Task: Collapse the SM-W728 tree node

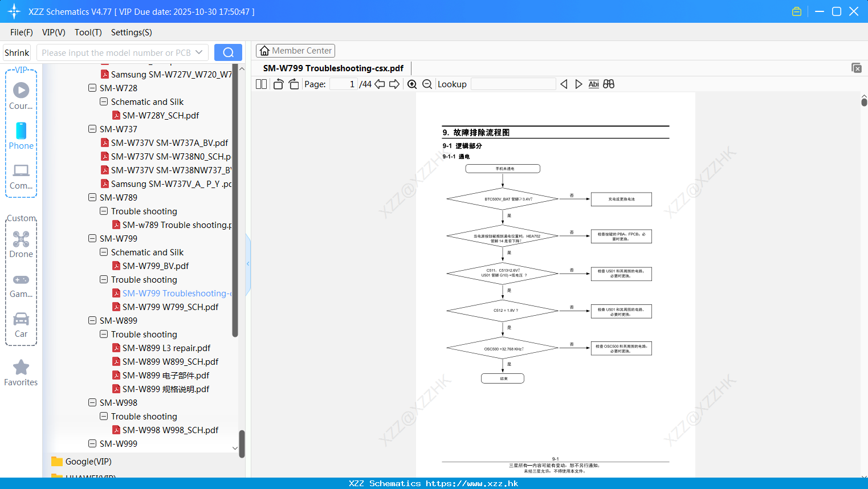Action: (x=92, y=88)
